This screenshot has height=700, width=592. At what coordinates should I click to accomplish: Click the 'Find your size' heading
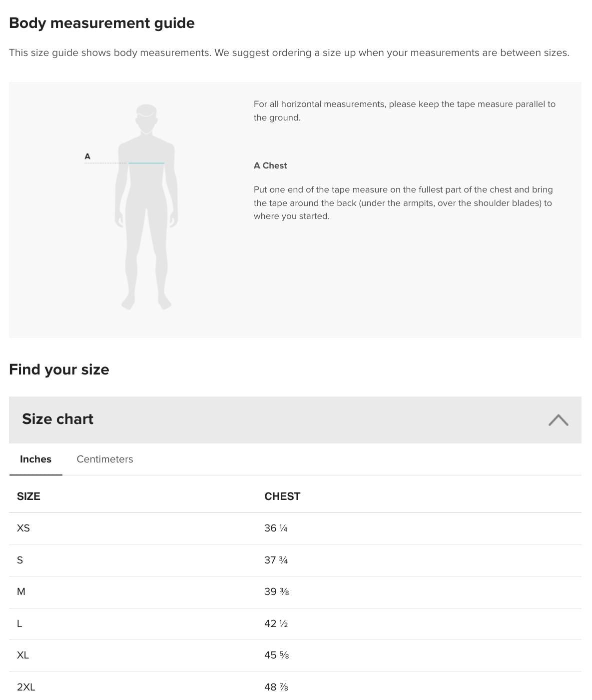click(x=59, y=369)
